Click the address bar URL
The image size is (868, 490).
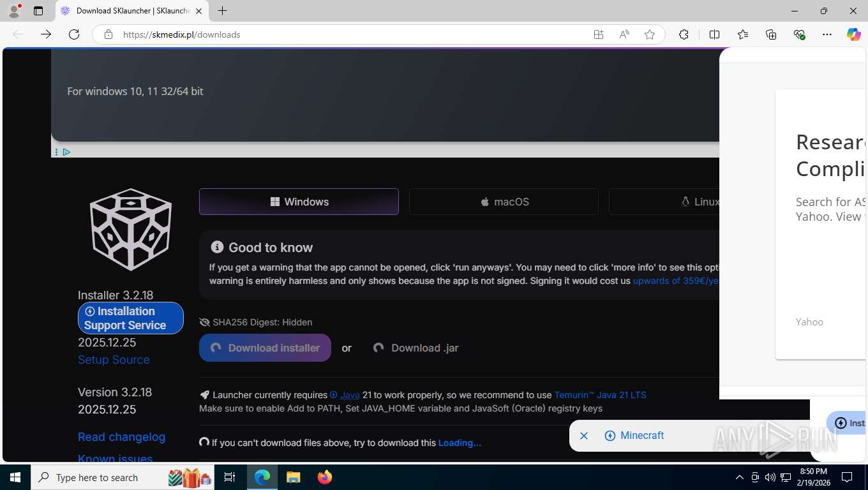tap(181, 34)
